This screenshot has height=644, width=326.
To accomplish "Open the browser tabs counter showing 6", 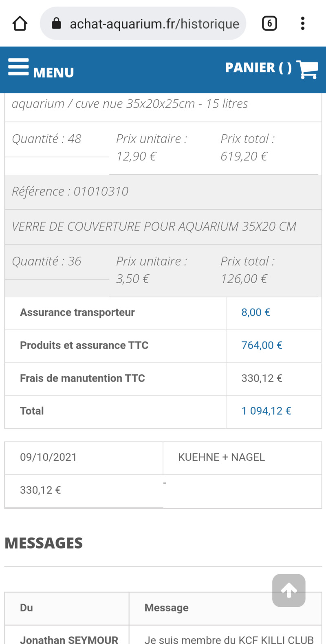I will [x=269, y=23].
